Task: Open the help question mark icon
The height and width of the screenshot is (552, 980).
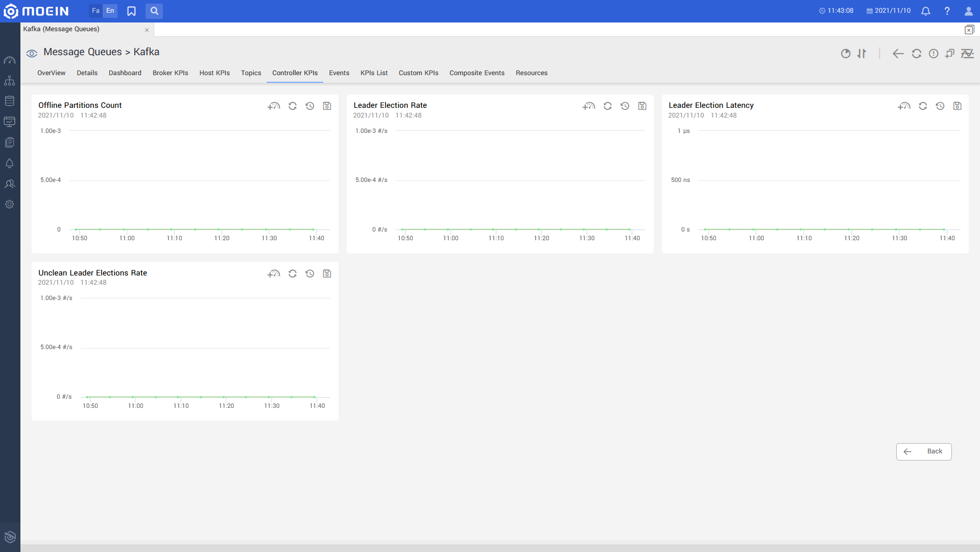Action: [947, 11]
